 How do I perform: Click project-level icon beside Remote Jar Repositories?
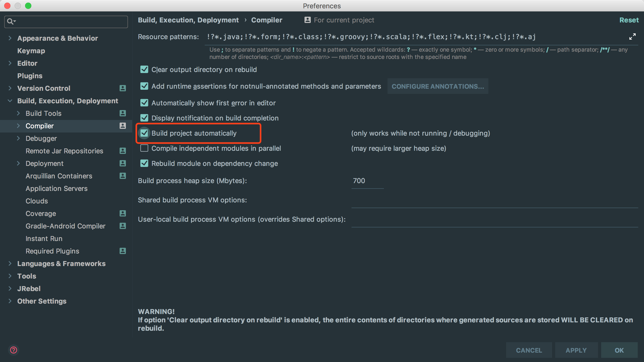point(122,151)
